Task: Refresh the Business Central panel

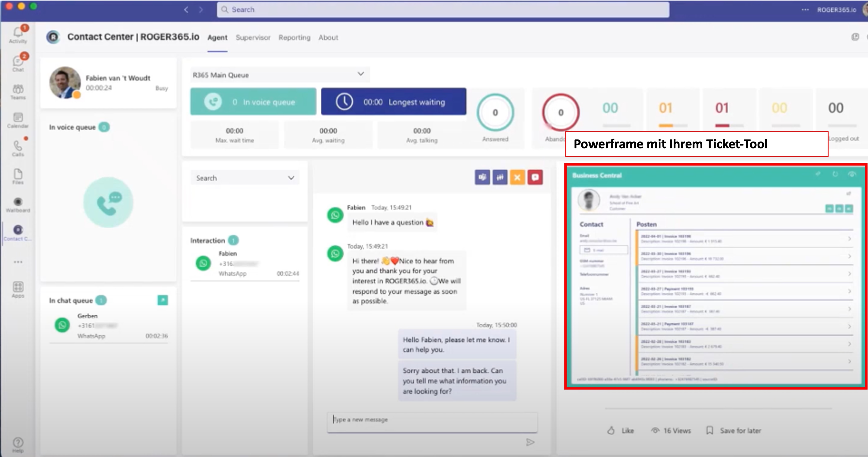Action: 835,174
